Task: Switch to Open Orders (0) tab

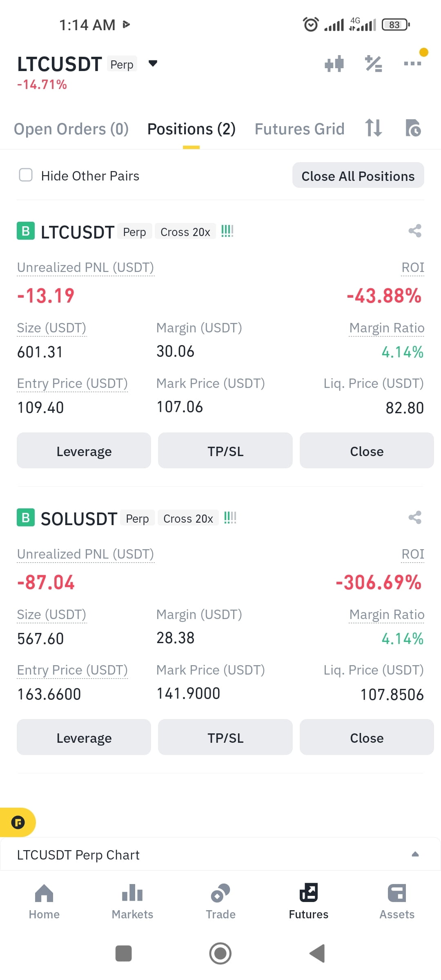Action: pyautogui.click(x=71, y=129)
